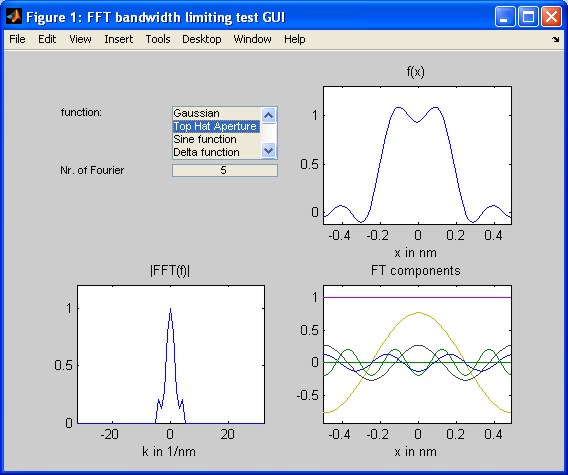Viewport: 568px width, 475px height.
Task: Click the 'k in 1/nm' axis label
Action: (x=169, y=451)
